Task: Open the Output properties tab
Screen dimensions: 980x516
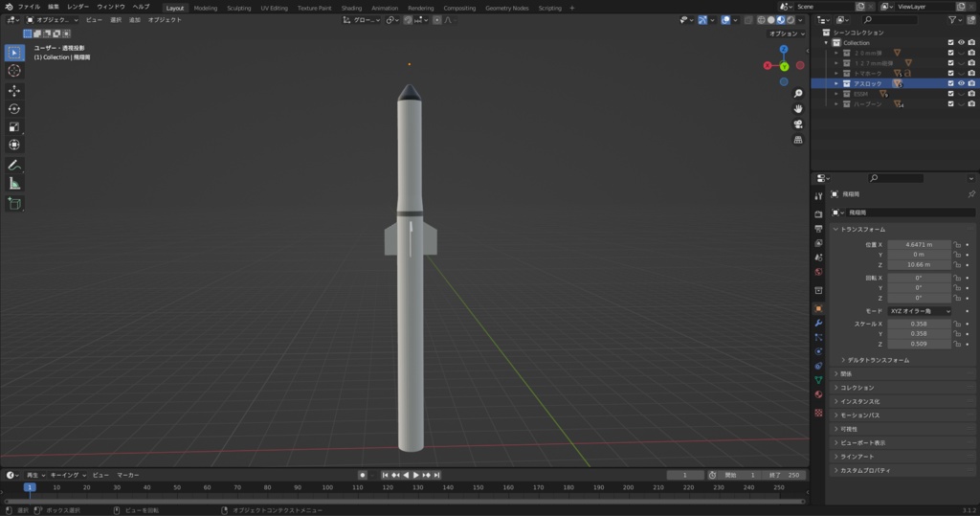Action: click(818, 229)
